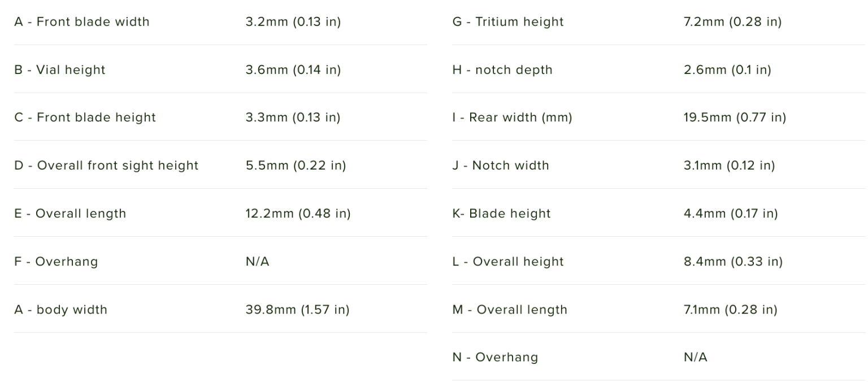Click the 'L - Overall height' label

pyautogui.click(x=508, y=262)
